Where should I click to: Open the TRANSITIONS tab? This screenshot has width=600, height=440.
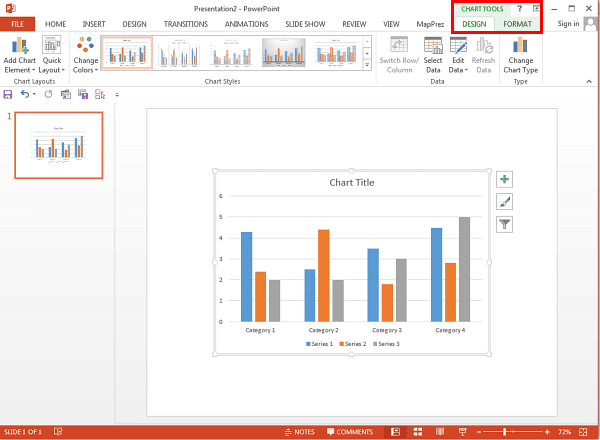[x=186, y=24]
